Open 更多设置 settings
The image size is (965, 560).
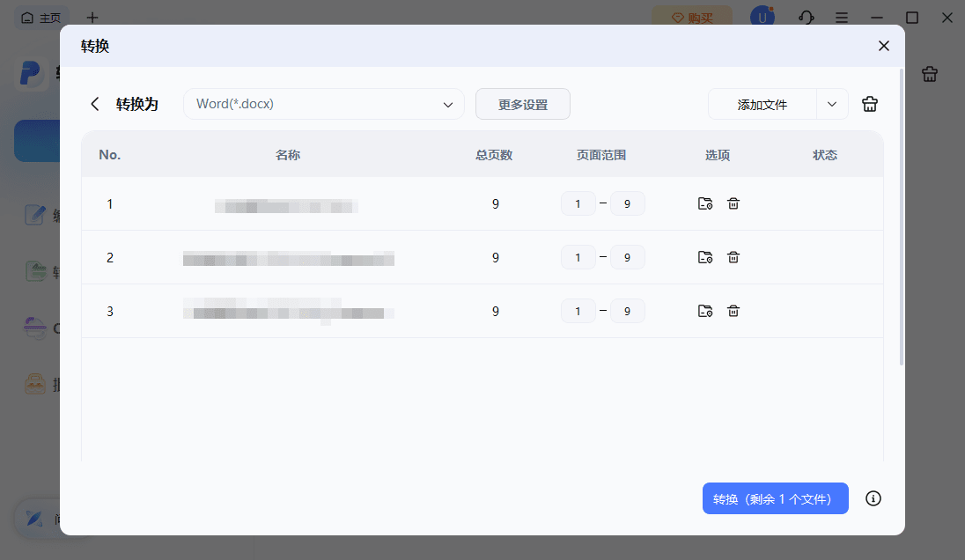[x=522, y=104]
